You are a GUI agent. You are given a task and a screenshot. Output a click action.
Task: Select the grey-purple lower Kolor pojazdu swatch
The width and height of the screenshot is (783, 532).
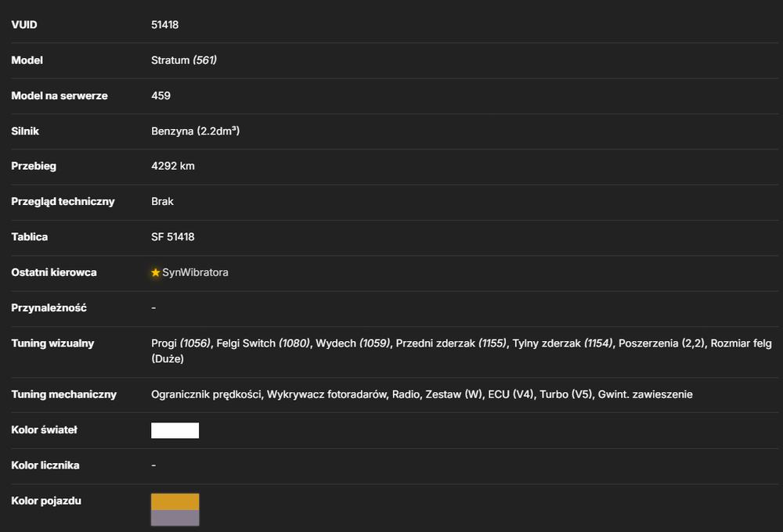175,518
